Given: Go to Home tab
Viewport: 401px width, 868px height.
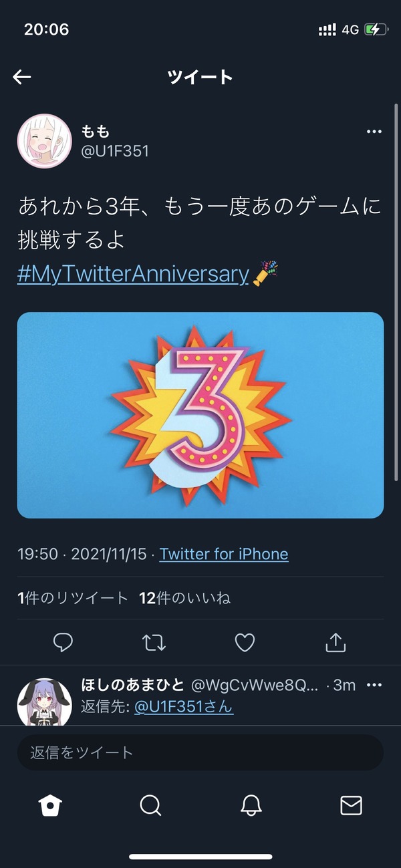Looking at the screenshot, I should coord(50,806).
